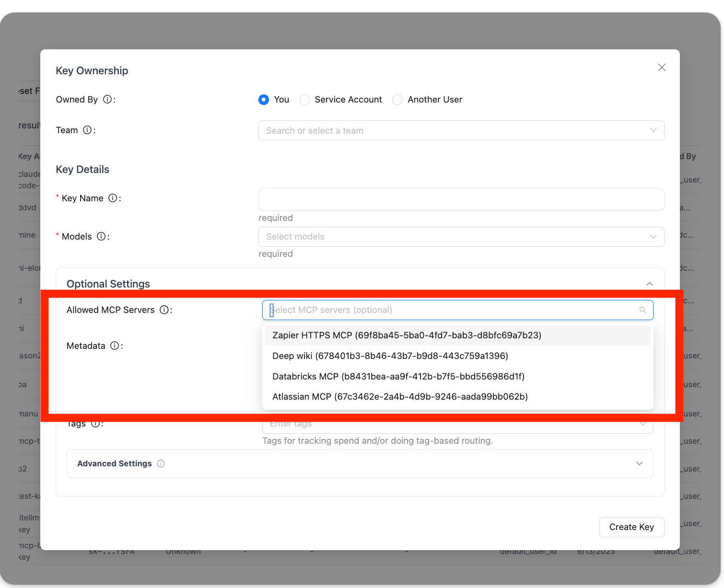Select Zapier HTTPS MCP from the list

click(407, 335)
